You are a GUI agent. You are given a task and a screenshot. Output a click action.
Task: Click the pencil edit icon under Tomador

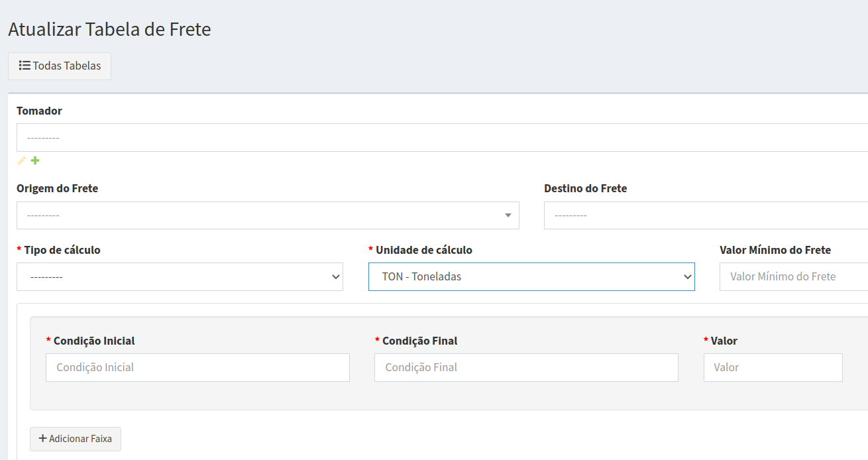22,160
